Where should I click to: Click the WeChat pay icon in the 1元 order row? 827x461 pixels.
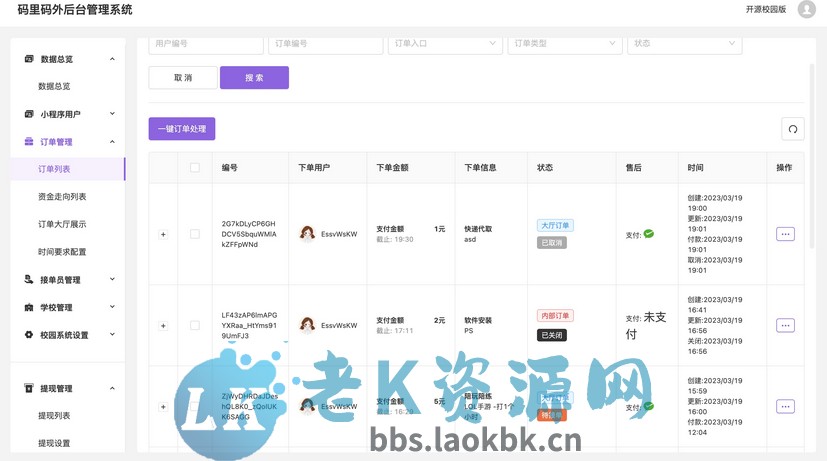tap(649, 234)
